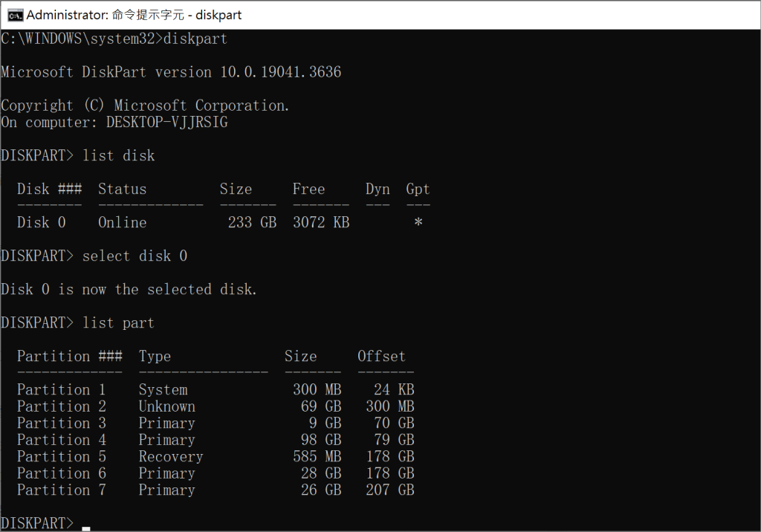Click the Gpt column asterisk for Disk 0
This screenshot has width=761, height=532.
pyautogui.click(x=418, y=221)
